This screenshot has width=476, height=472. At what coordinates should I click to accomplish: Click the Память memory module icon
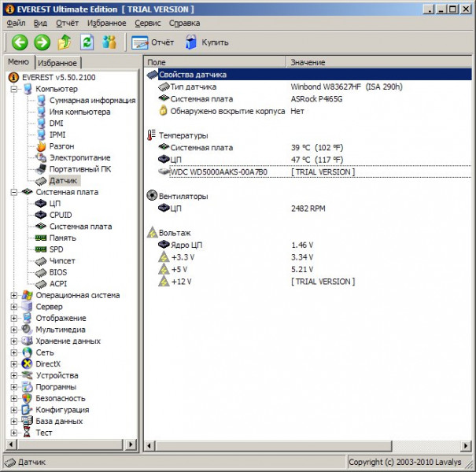pyautogui.click(x=41, y=238)
